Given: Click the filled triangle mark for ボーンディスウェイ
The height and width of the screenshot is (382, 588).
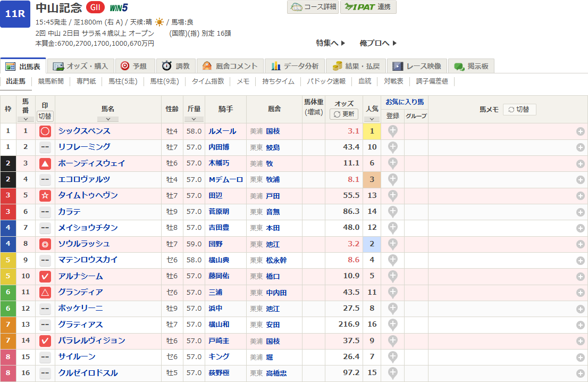Looking at the screenshot, I should coord(45,163).
